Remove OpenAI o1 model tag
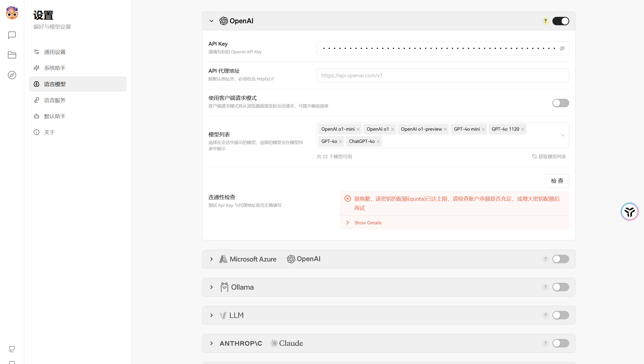The image size is (644, 364). (392, 129)
